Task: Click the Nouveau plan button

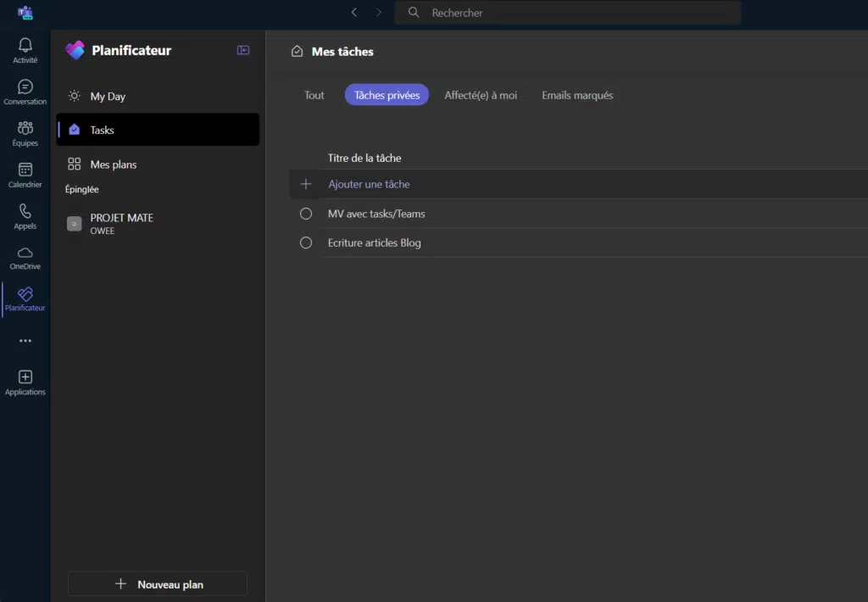Action: click(x=158, y=584)
